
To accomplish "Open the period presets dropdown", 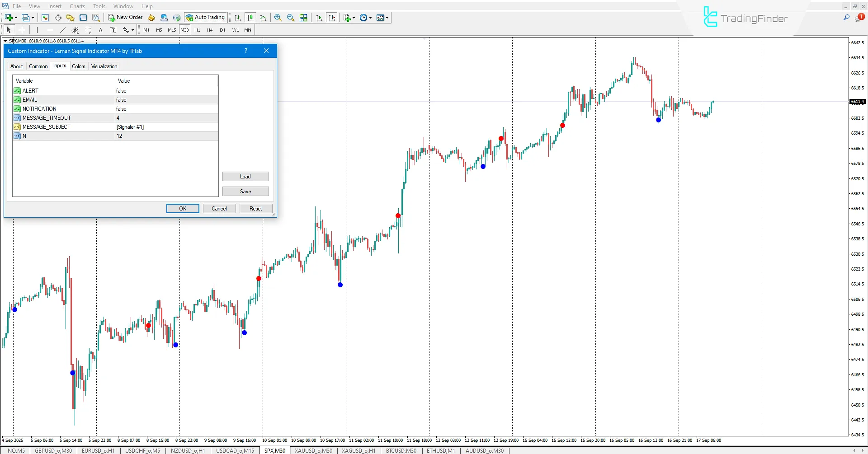I will pyautogui.click(x=370, y=18).
